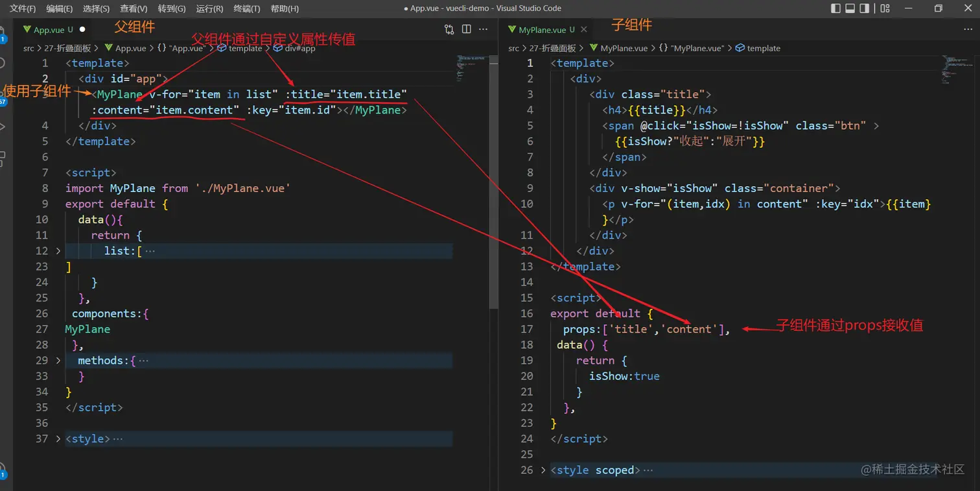980x491 pixels.
Task: Open the 编辑(E) menu
Action: 60,8
